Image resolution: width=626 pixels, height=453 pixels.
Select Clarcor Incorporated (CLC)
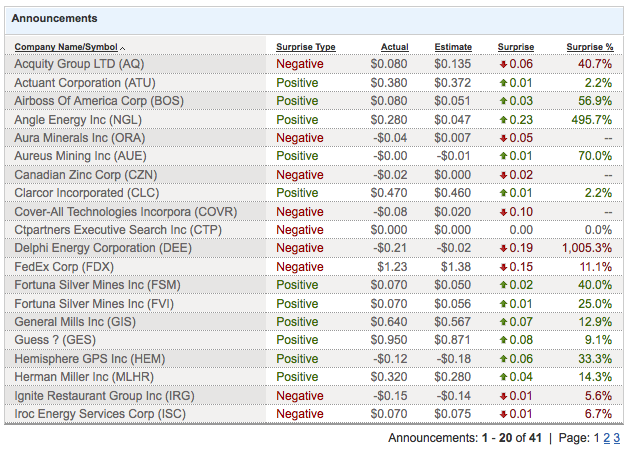pyautogui.click(x=87, y=193)
